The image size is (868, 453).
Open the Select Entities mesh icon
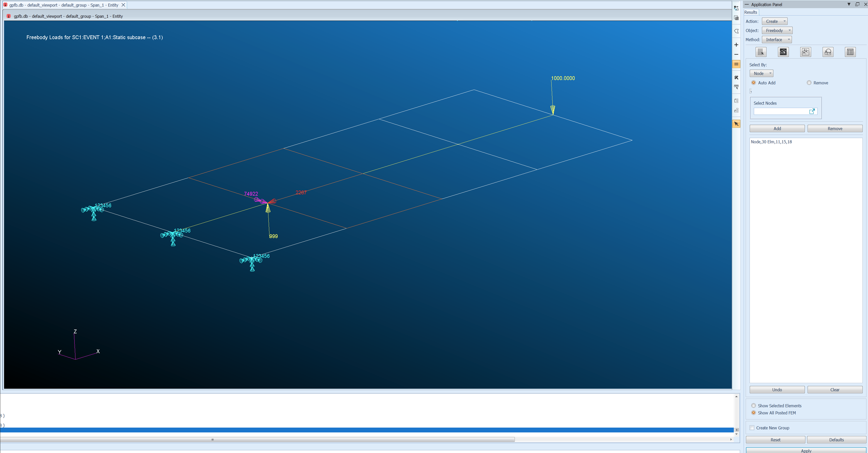click(x=783, y=52)
